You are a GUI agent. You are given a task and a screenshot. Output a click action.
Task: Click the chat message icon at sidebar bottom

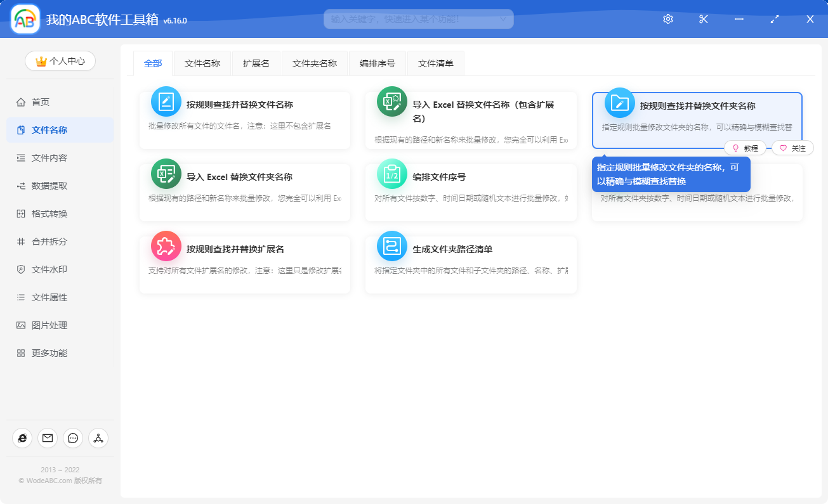click(x=72, y=438)
